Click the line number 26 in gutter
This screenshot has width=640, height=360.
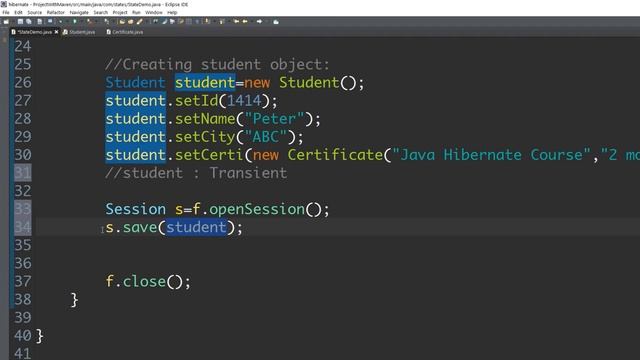coord(23,82)
